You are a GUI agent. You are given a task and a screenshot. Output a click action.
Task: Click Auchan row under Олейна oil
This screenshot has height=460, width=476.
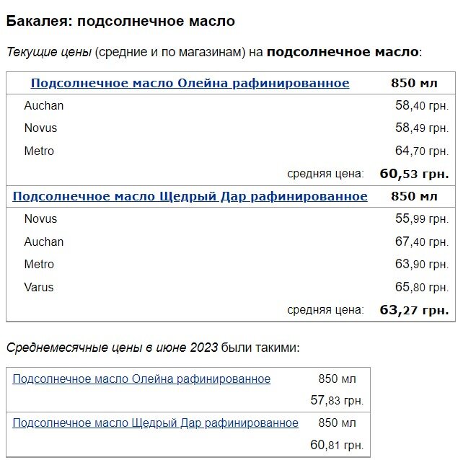pyautogui.click(x=231, y=105)
